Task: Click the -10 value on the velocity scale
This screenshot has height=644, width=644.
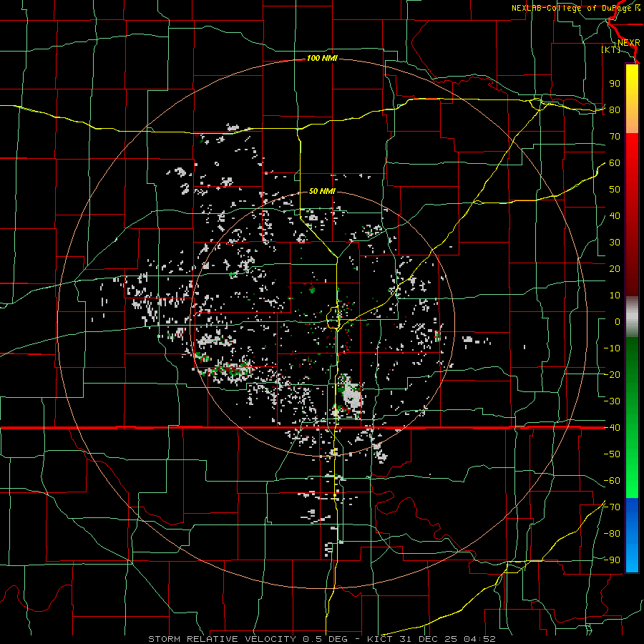Action: [x=612, y=348]
